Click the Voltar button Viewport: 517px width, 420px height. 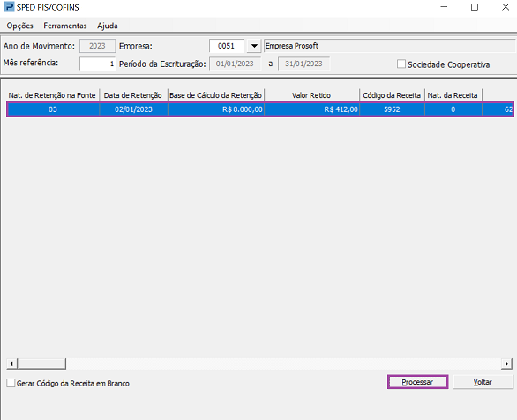pos(483,382)
